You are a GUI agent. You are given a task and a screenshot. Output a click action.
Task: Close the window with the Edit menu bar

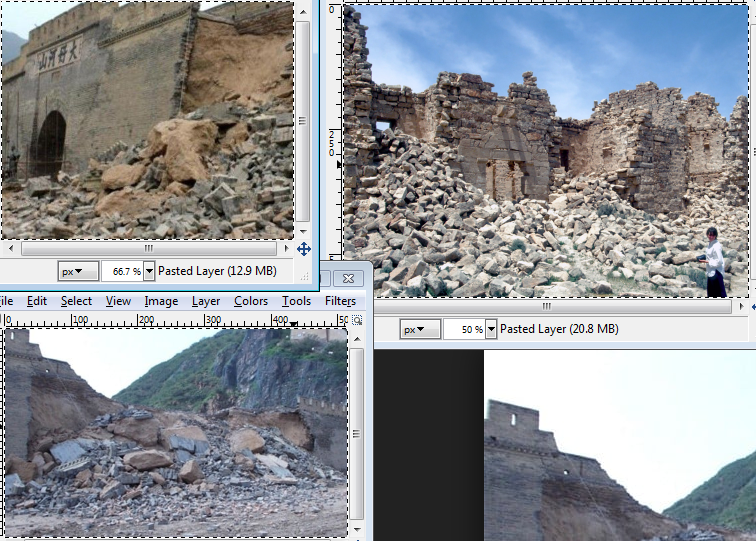(349, 278)
